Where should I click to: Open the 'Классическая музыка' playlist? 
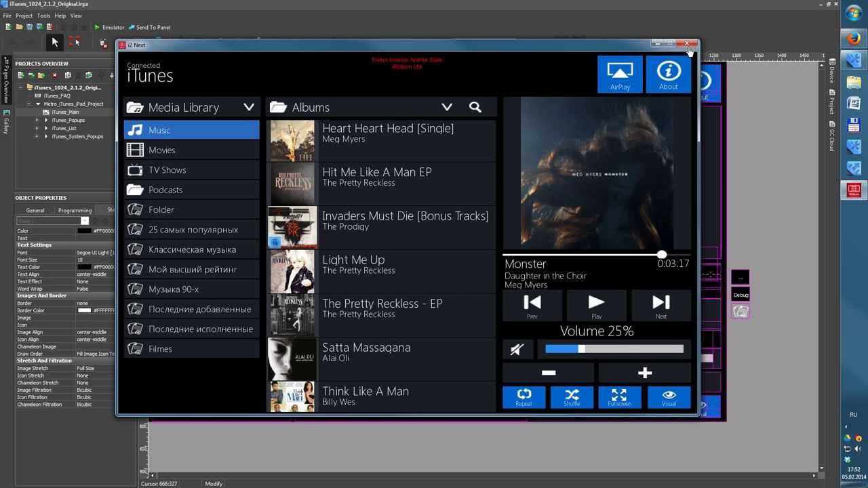tap(192, 249)
